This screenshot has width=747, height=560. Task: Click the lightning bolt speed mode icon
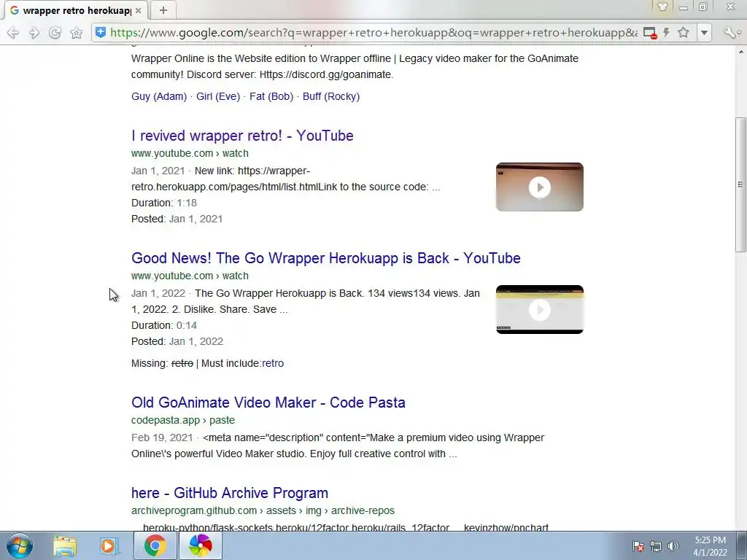click(667, 32)
